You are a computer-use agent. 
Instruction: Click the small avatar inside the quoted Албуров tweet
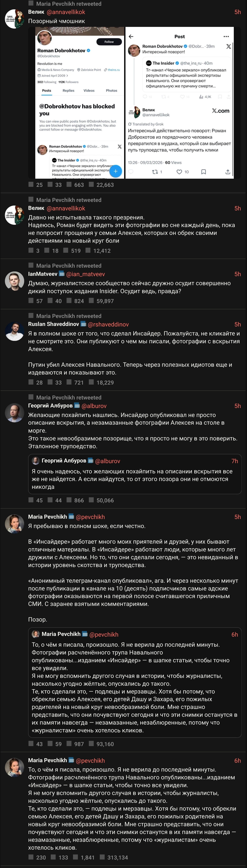(x=35, y=461)
